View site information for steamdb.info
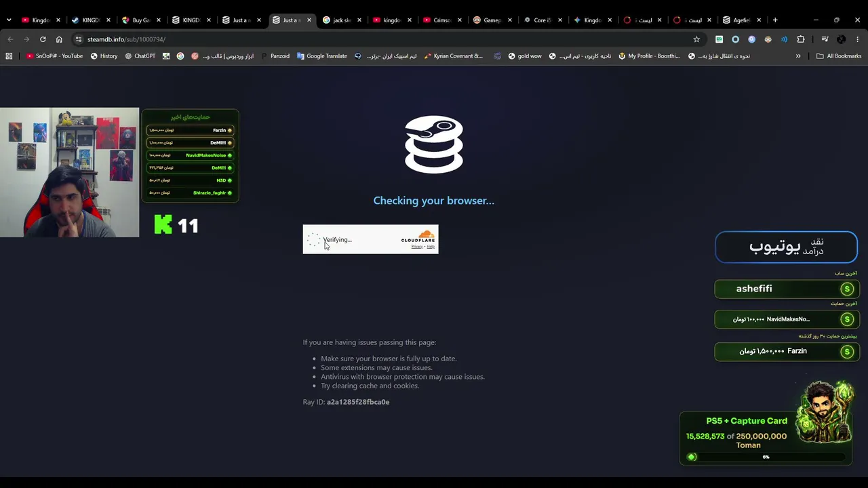This screenshot has height=488, width=868. coord(78,39)
